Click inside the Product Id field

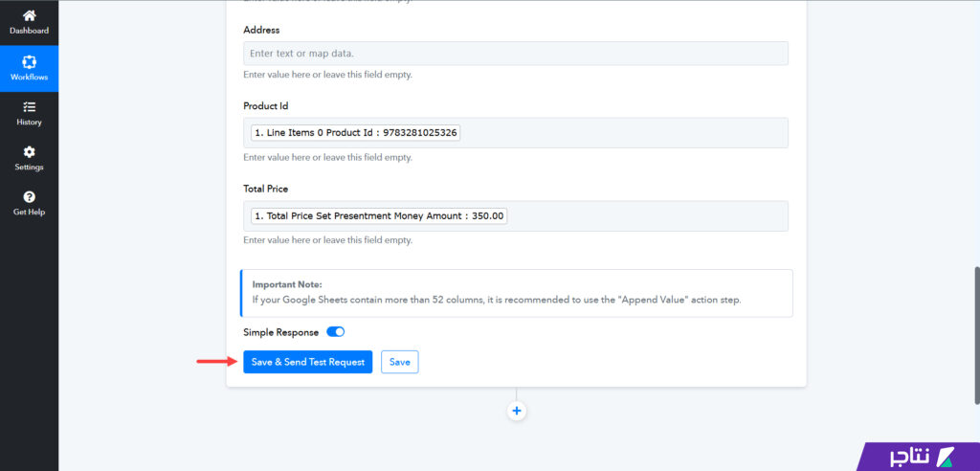516,133
